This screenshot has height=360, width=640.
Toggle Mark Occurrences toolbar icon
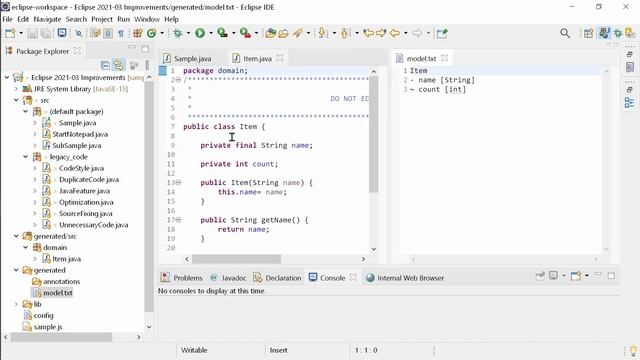click(x=96, y=33)
